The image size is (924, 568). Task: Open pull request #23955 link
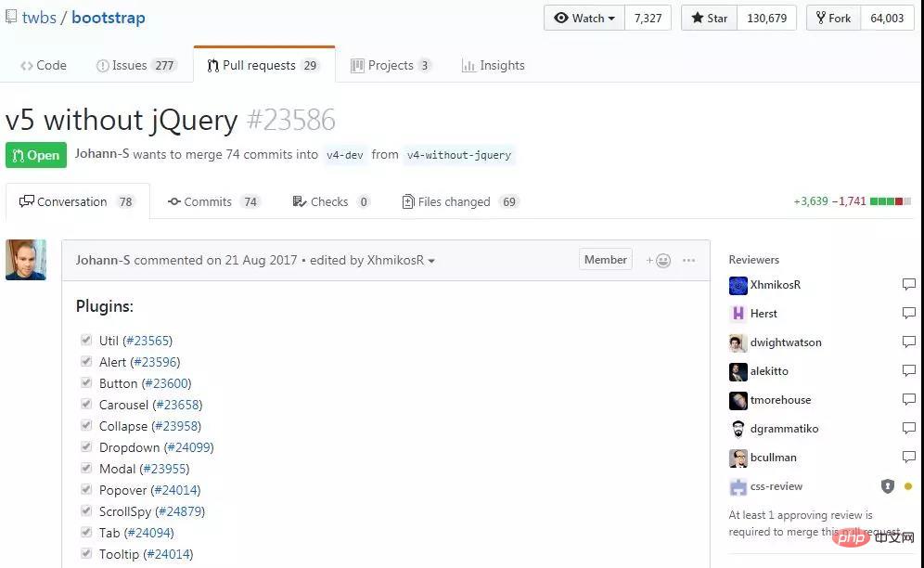164,469
